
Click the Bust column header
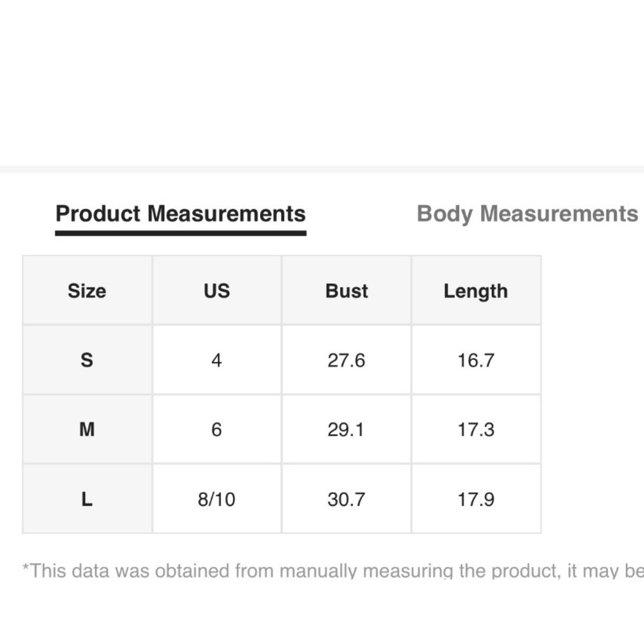point(346,290)
